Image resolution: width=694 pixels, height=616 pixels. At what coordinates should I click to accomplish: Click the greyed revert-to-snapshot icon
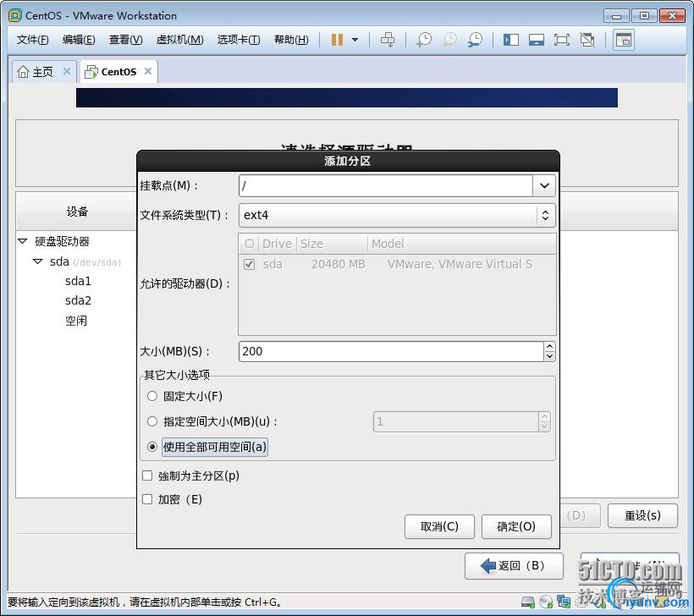[x=449, y=40]
